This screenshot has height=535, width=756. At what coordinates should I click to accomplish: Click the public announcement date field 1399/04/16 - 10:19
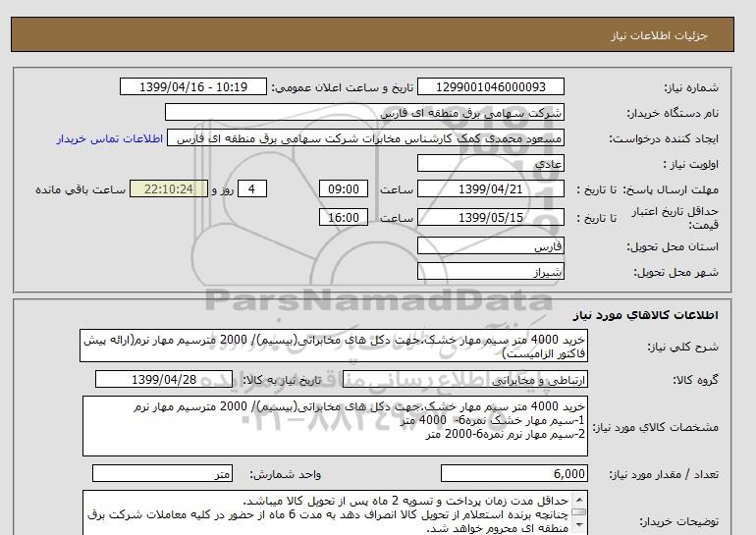pos(192,86)
